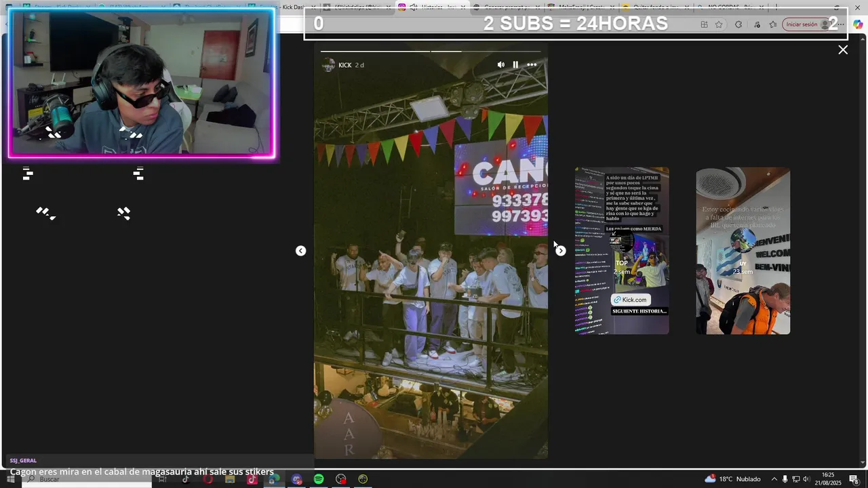Click the story progress bar

click(x=431, y=51)
